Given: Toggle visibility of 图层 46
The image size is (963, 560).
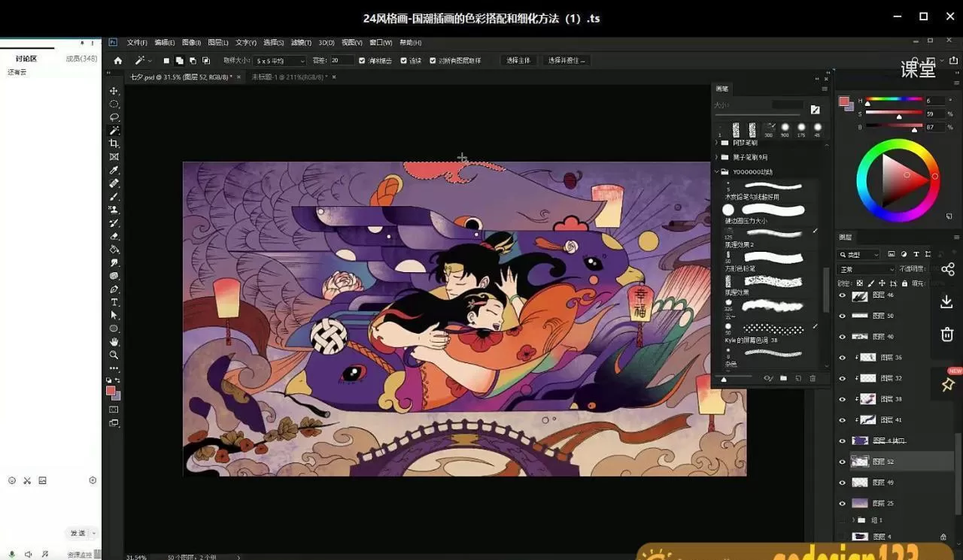Looking at the screenshot, I should point(842,295).
